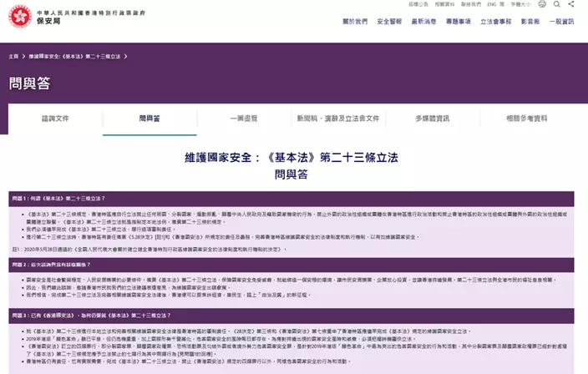Open 影音廊 from the main navigation
The image size is (588, 374).
pyautogui.click(x=530, y=22)
